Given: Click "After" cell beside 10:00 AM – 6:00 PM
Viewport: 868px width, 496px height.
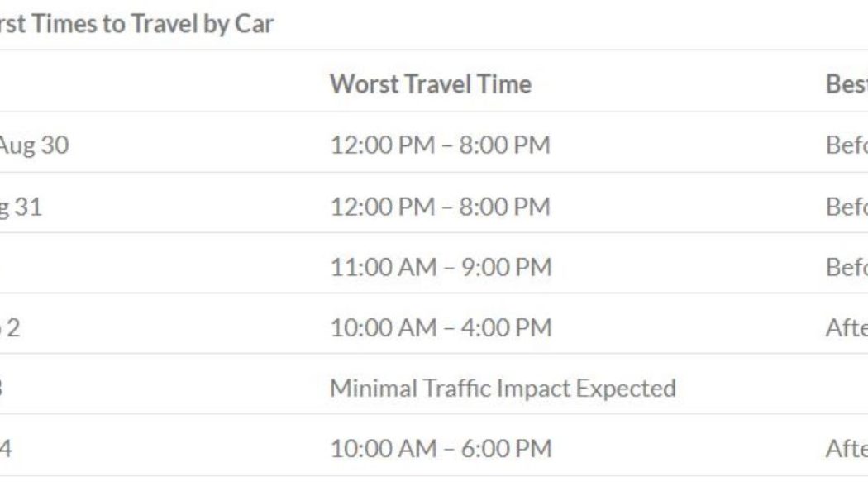Looking at the screenshot, I should [x=847, y=448].
